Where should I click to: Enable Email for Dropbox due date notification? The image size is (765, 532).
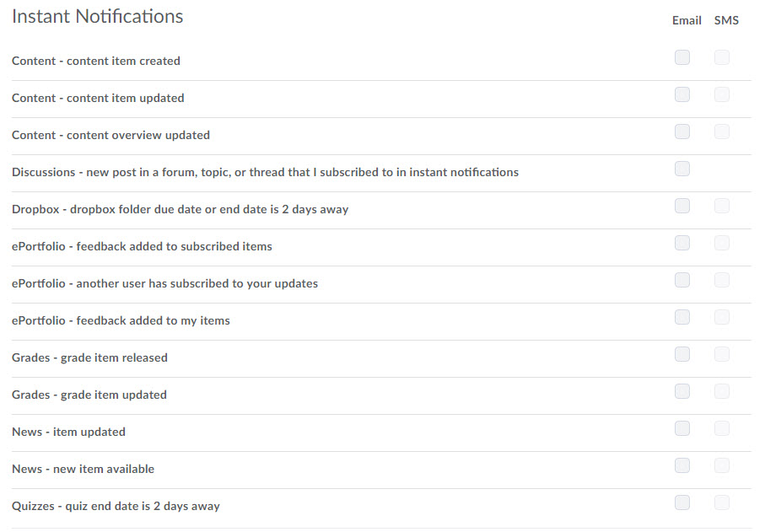tap(682, 206)
